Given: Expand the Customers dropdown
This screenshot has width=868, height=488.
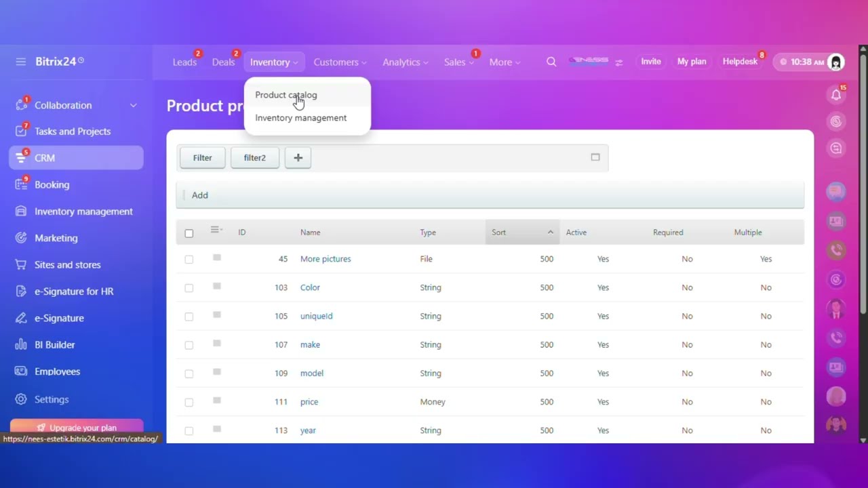Looking at the screenshot, I should point(340,62).
